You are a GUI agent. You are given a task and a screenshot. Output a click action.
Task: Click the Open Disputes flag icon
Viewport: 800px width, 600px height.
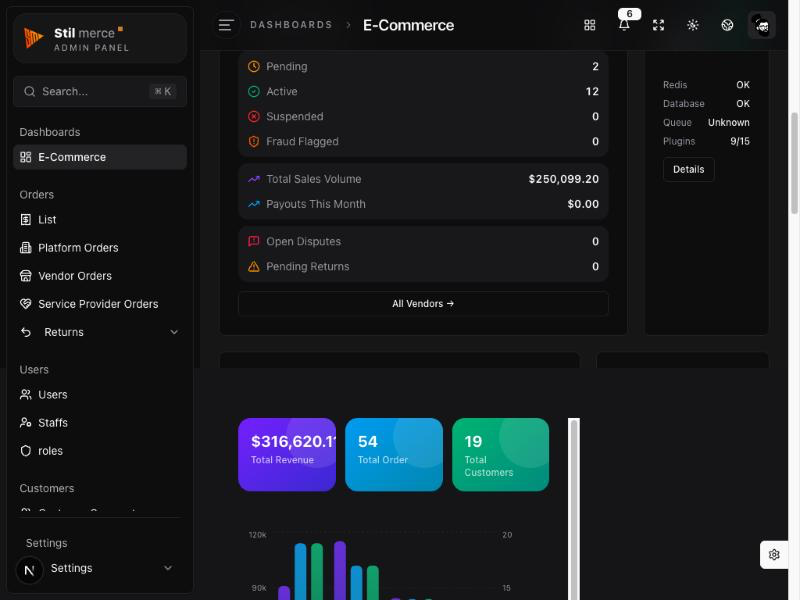pyautogui.click(x=254, y=241)
